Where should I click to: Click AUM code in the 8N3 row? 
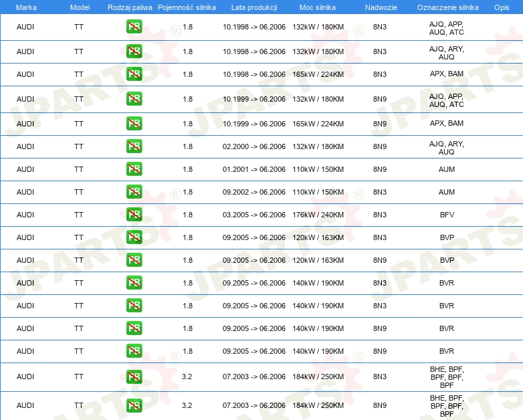click(447, 192)
